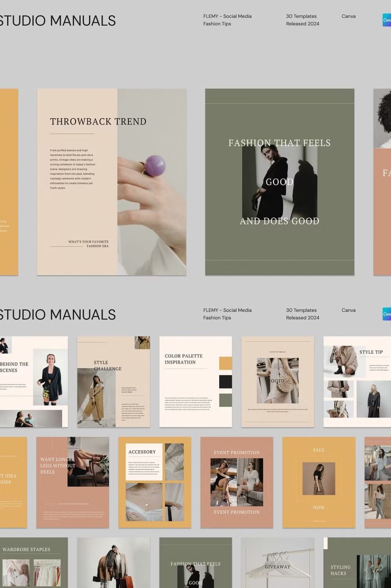
Task: Open the OOTD outfit template
Action: coord(278,382)
